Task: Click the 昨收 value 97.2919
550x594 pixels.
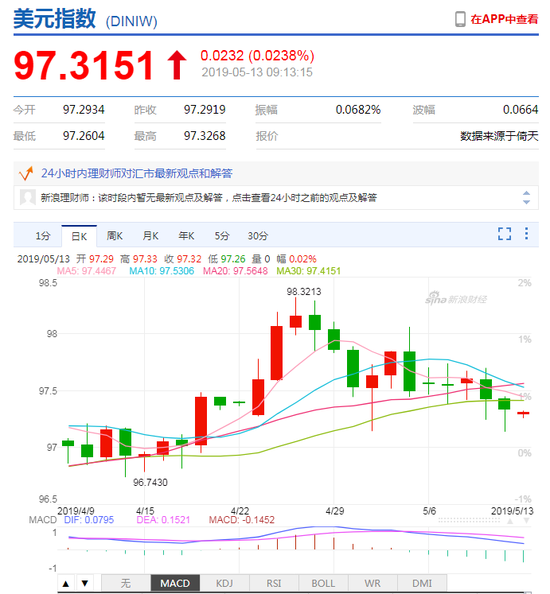Action: (x=205, y=110)
